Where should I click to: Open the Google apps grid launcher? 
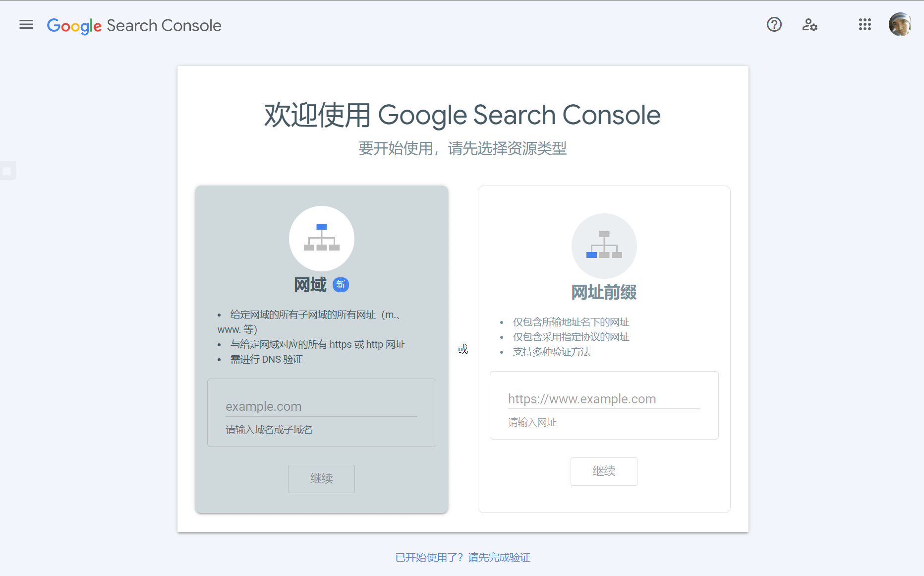coord(865,24)
